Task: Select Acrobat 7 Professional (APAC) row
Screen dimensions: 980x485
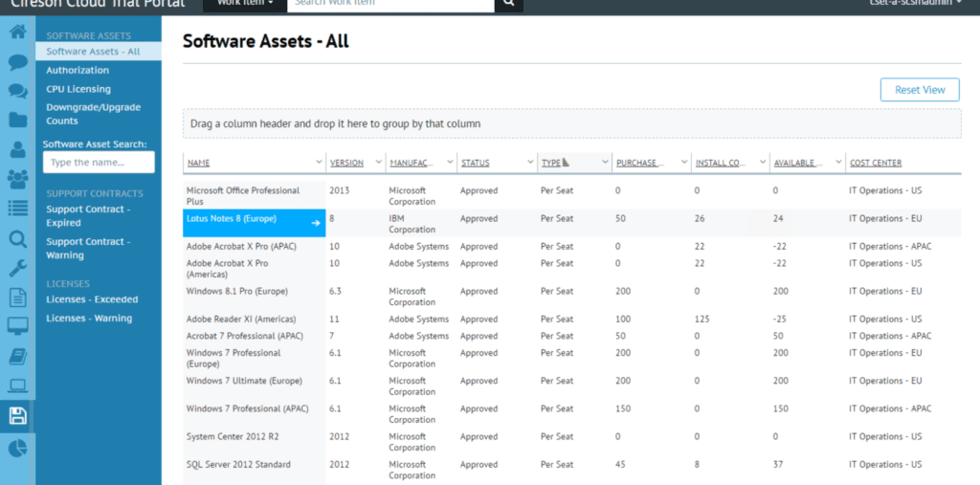Action: coord(572,336)
